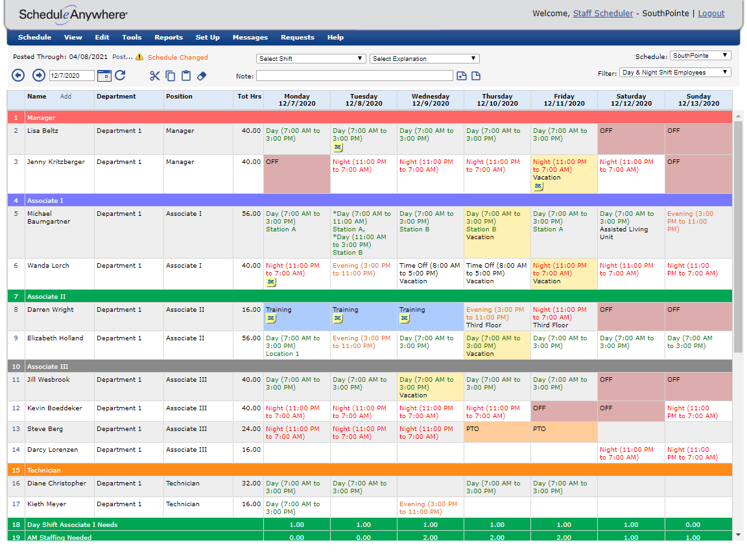Screen dimensions: 747x560
Task: Open the Select Shift dropdown
Action: point(311,58)
